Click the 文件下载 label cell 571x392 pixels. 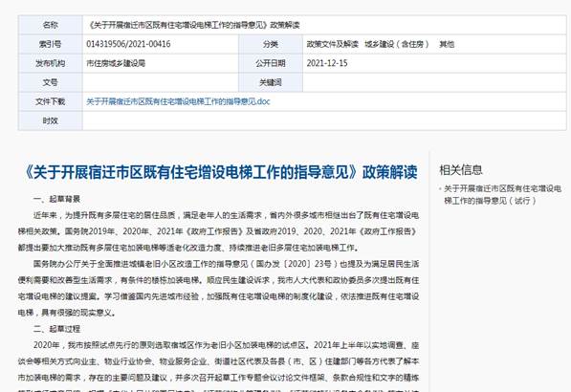(x=51, y=101)
